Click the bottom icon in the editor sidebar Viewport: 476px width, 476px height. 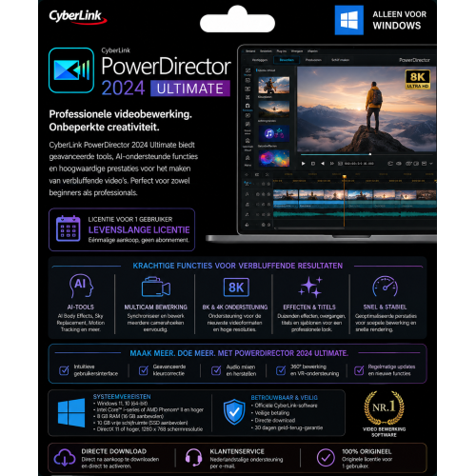coord(248,159)
